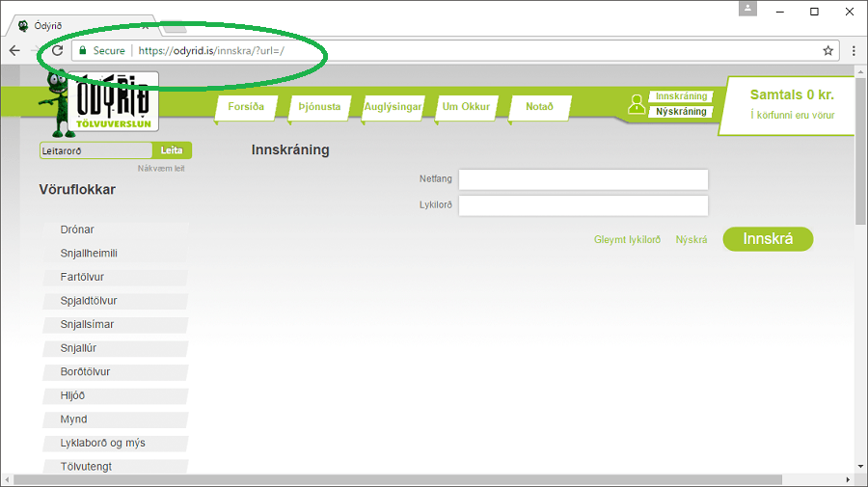
Task: Open the Forsíða menu tab
Action: (x=246, y=107)
